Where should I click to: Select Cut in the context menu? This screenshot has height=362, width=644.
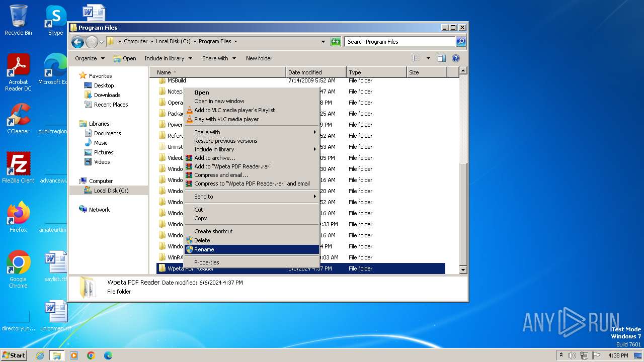click(252, 210)
